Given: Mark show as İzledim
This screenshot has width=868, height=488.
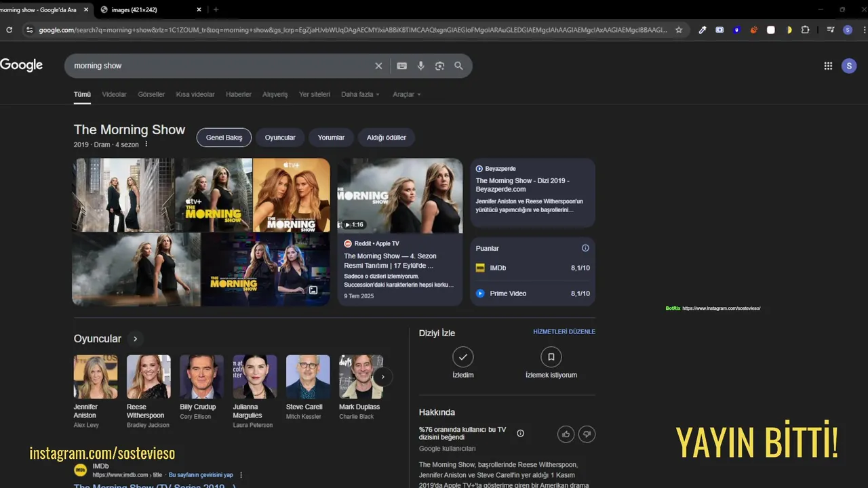Looking at the screenshot, I should click(463, 363).
